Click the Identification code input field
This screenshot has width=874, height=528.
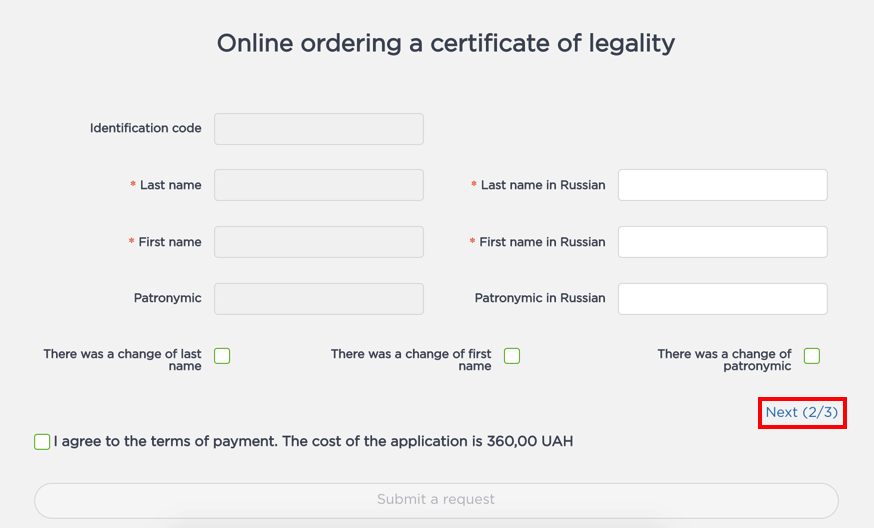(318, 129)
